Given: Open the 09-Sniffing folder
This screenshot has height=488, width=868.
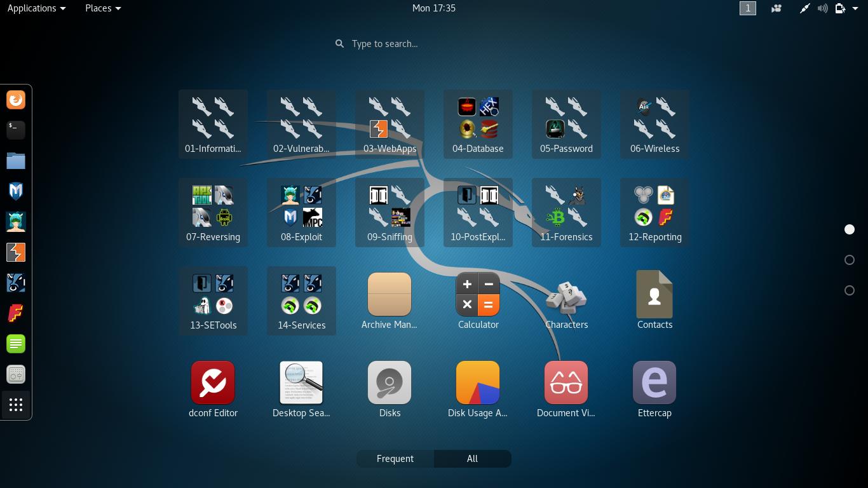Looking at the screenshot, I should [x=390, y=212].
